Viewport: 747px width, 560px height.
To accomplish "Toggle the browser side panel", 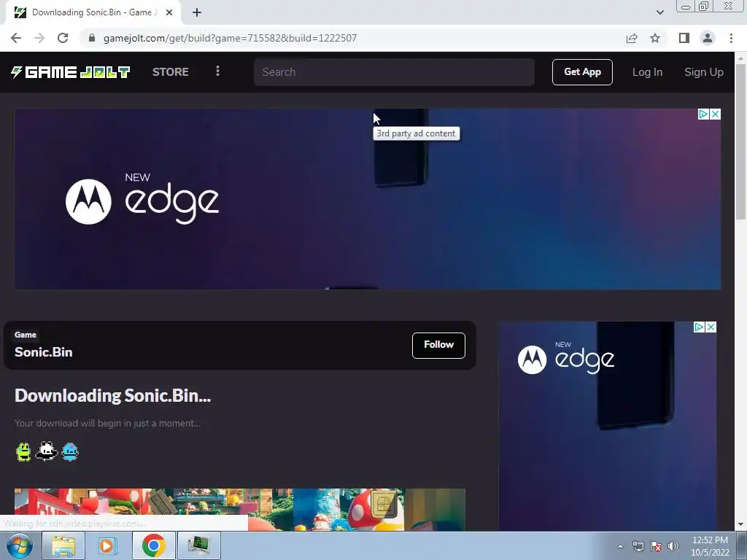I will click(684, 38).
